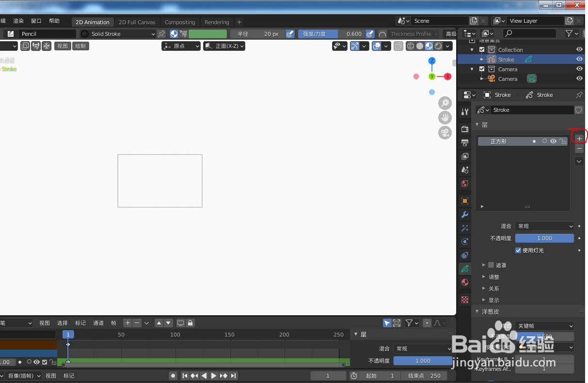This screenshot has width=588, height=383.
Task: Uncheck the Collection checkbox in outliner
Action: [x=482, y=50]
